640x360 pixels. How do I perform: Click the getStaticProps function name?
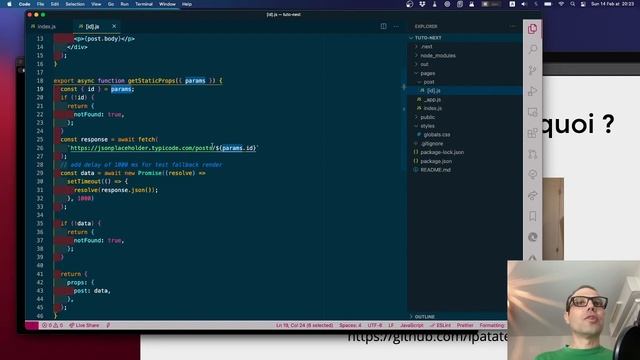click(151, 81)
